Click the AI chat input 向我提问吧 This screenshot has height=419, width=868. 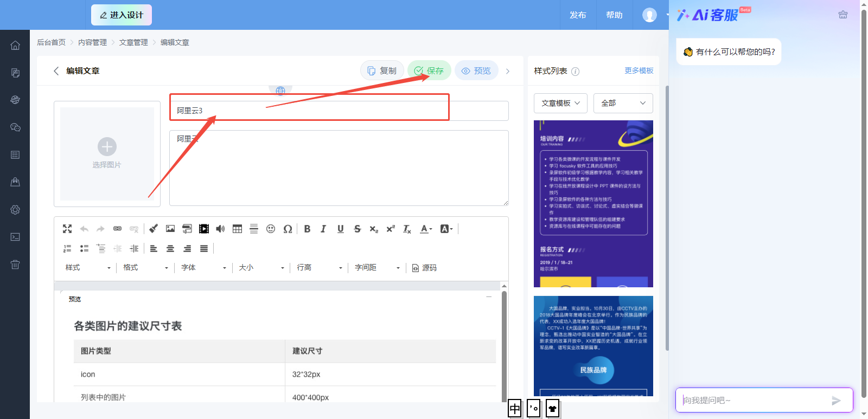tap(754, 401)
